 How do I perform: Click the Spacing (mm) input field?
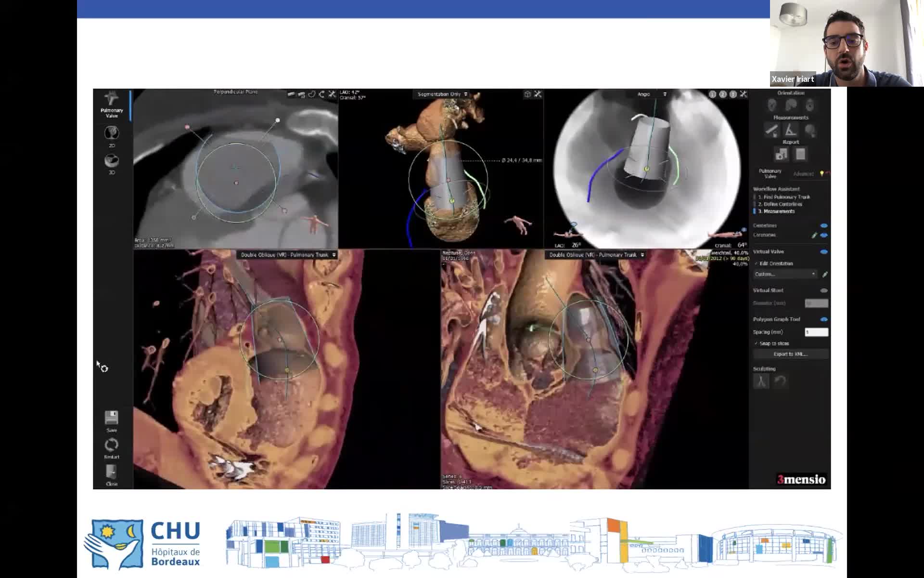tap(816, 332)
